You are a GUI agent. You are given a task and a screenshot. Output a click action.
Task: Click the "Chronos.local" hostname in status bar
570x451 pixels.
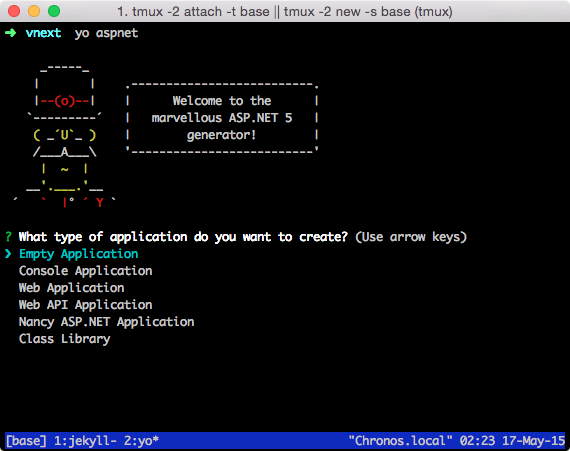[401, 441]
